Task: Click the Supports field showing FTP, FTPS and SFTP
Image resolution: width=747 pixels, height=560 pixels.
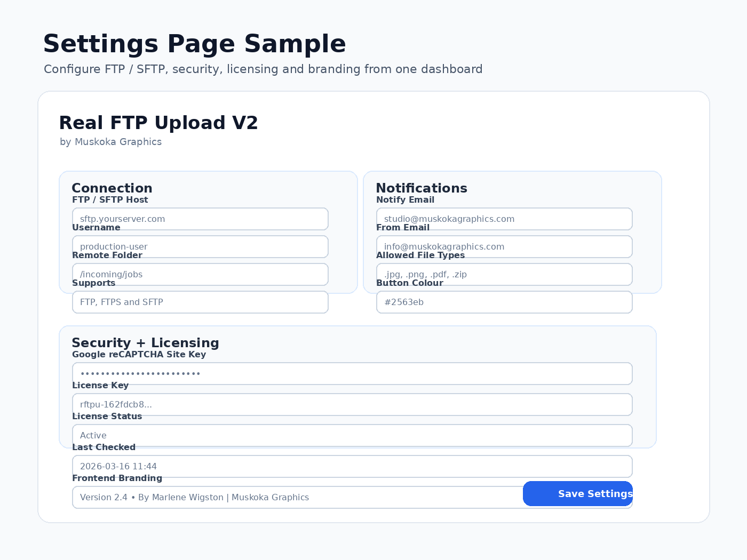Action: [200, 302]
